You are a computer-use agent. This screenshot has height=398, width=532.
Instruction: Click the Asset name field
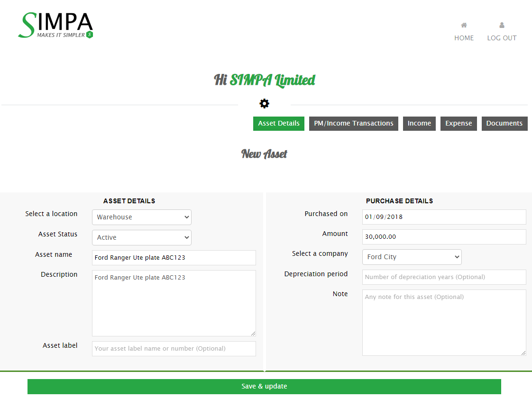174,258
